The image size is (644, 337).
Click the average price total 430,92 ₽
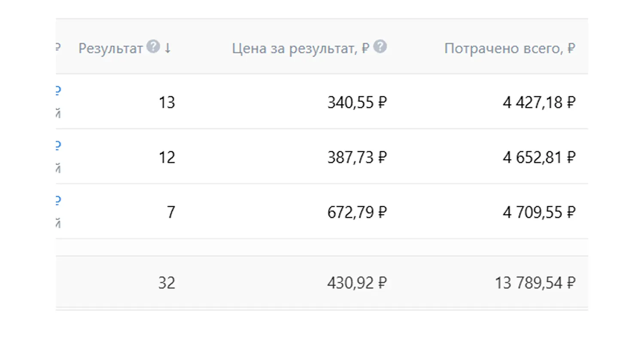(357, 283)
